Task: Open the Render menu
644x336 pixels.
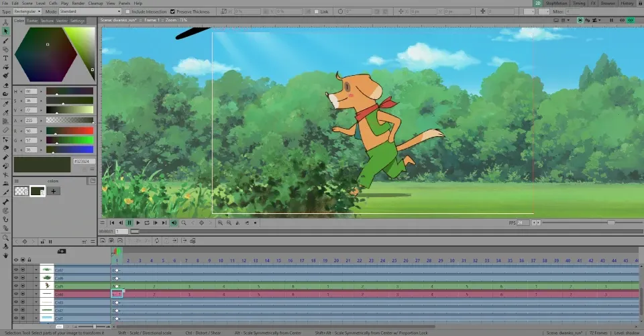Action: 78,3
